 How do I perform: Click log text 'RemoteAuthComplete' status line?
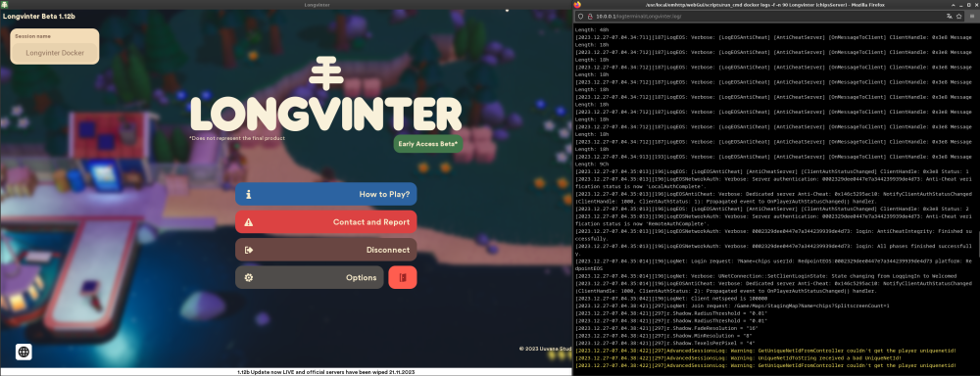(x=773, y=220)
